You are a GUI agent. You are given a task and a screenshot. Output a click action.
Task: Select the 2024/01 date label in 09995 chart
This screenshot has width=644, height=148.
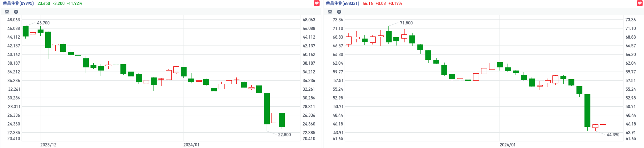click(191, 145)
